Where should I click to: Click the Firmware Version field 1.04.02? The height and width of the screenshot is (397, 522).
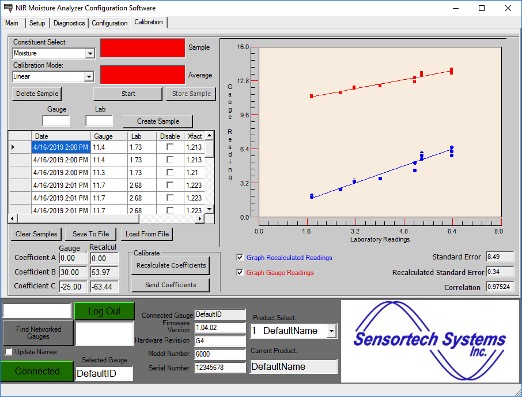[220, 328]
